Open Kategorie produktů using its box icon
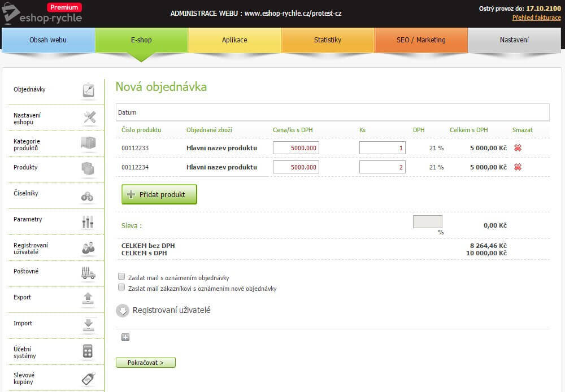The width and height of the screenshot is (565, 392). click(88, 143)
